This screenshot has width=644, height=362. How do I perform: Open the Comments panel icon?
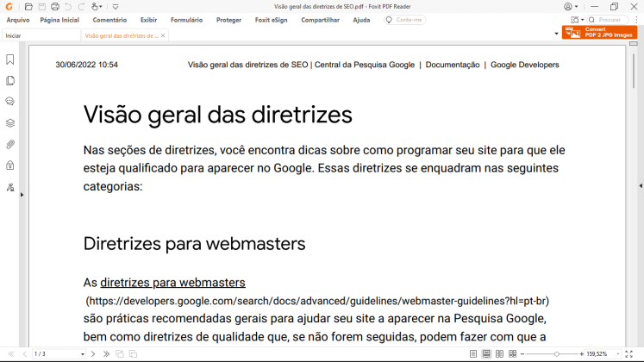pyautogui.click(x=10, y=102)
